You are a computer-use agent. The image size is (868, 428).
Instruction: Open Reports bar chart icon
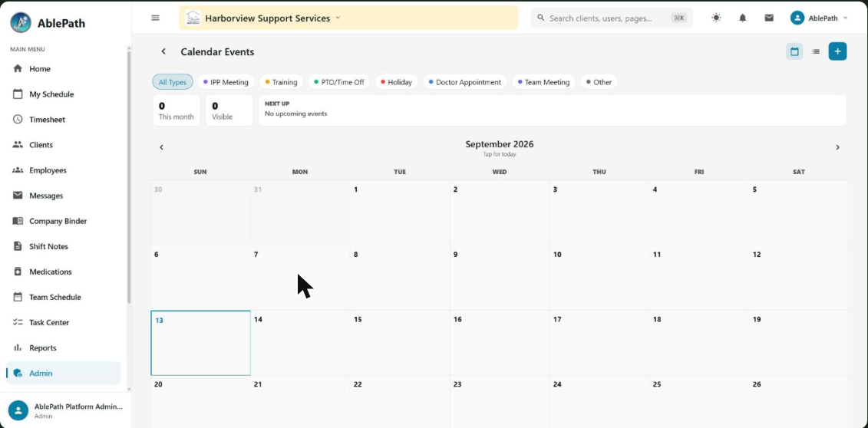click(x=18, y=347)
